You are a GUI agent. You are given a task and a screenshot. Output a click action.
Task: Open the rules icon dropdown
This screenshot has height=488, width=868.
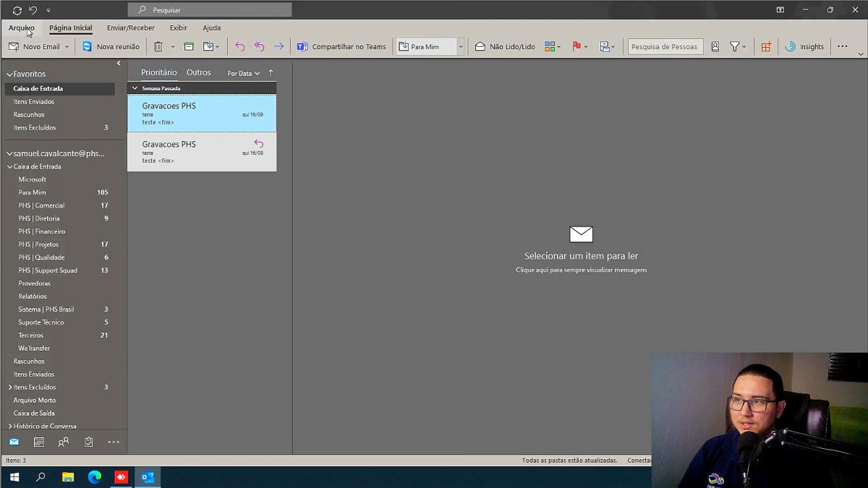click(607, 46)
